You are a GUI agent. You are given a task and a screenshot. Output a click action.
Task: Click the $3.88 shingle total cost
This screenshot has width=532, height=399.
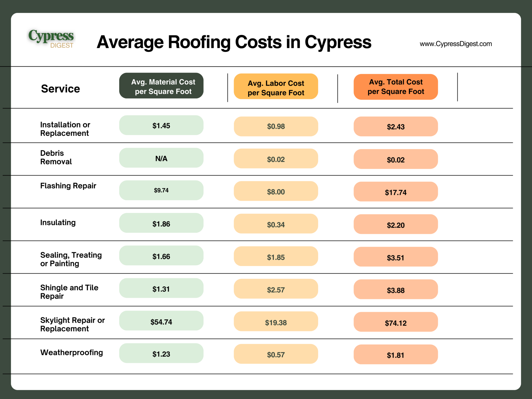click(395, 290)
